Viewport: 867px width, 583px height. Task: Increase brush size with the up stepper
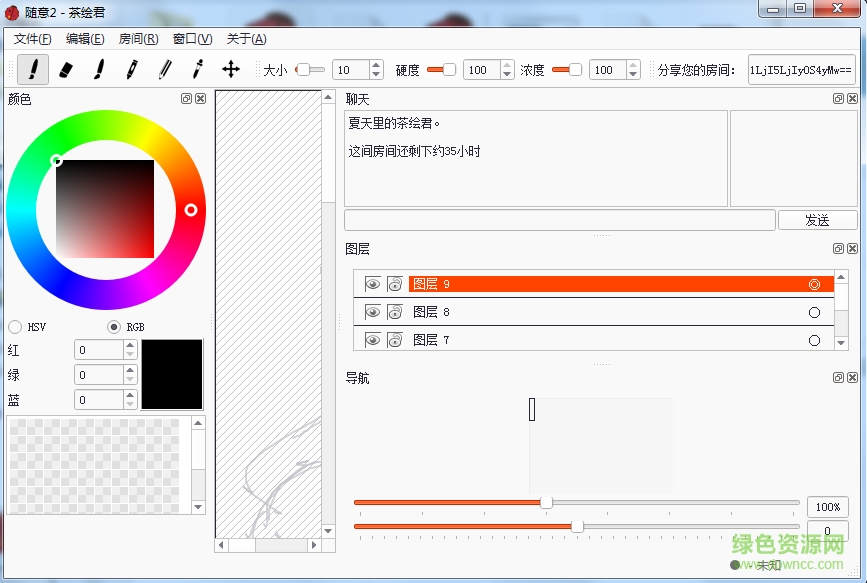click(x=375, y=64)
